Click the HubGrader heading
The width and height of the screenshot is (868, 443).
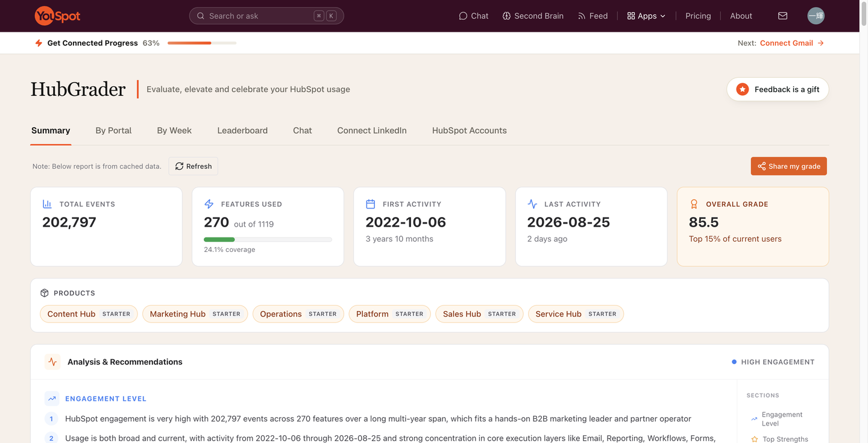tap(78, 89)
